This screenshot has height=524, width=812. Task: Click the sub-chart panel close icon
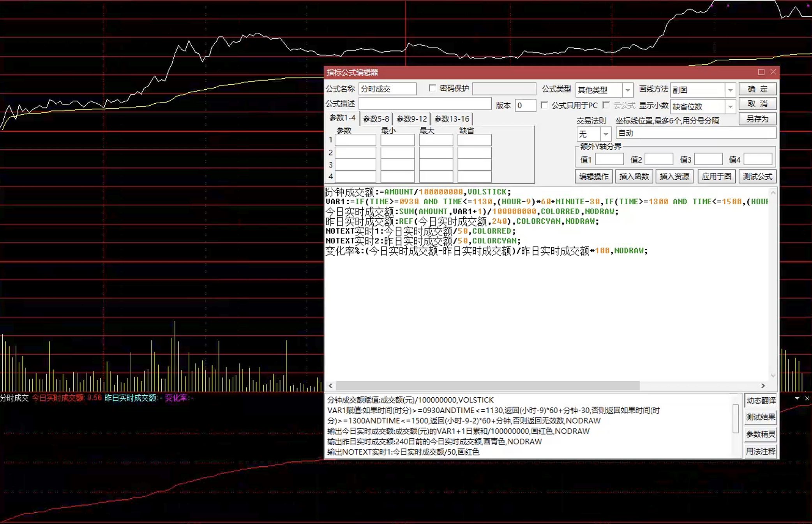click(807, 398)
